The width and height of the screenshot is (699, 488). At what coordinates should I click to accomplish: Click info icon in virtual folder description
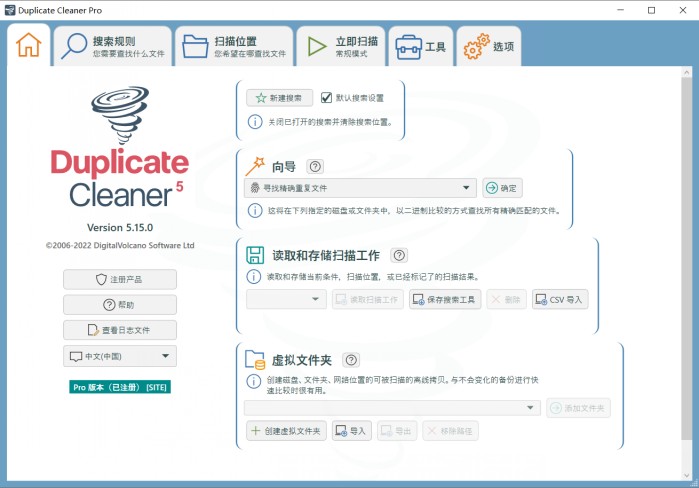(254, 381)
